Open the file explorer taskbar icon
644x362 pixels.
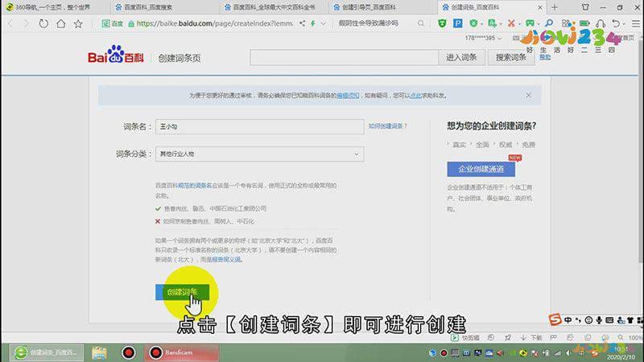point(99,352)
